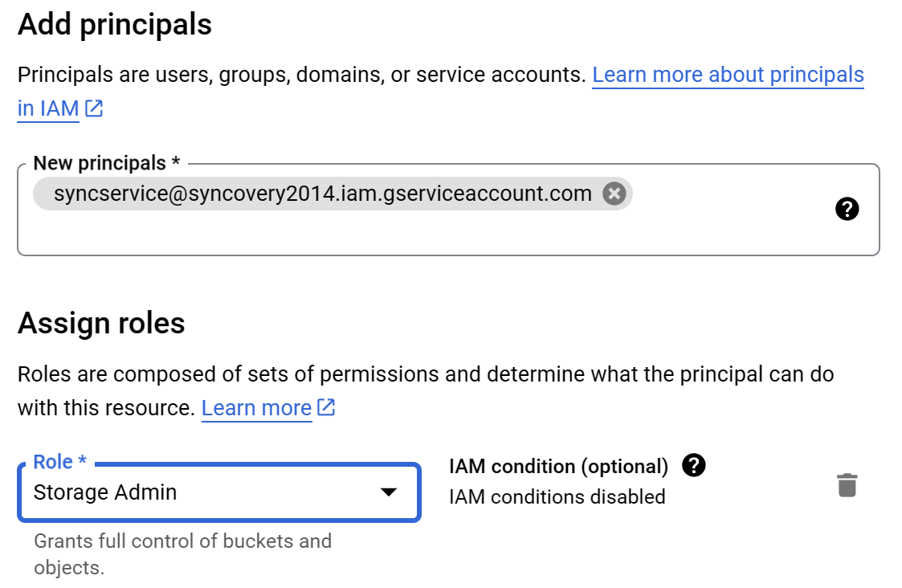Image resolution: width=902 pixels, height=588 pixels.
Task: Click the IAM conditions disabled text
Action: [557, 496]
